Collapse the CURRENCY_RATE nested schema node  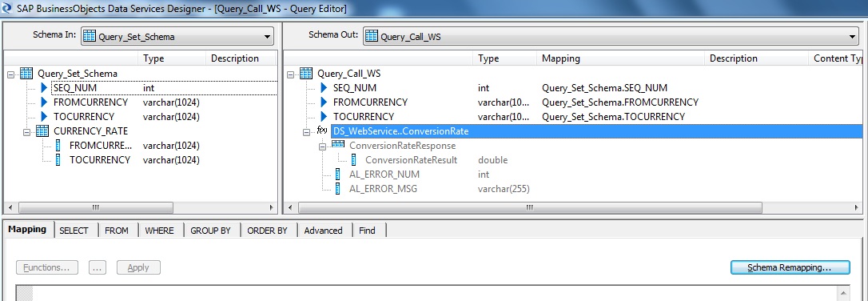(26, 132)
